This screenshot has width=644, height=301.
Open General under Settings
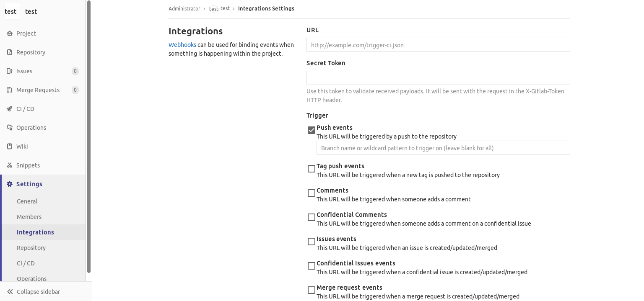pos(44,201)
